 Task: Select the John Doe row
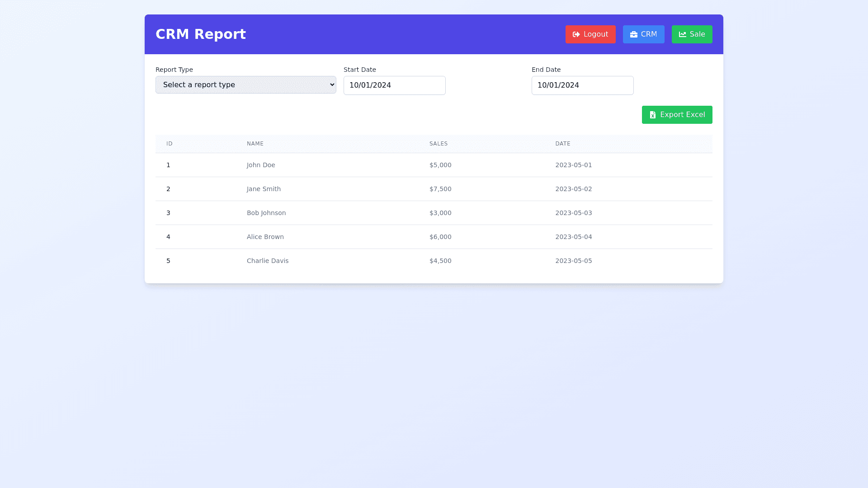[x=261, y=165]
